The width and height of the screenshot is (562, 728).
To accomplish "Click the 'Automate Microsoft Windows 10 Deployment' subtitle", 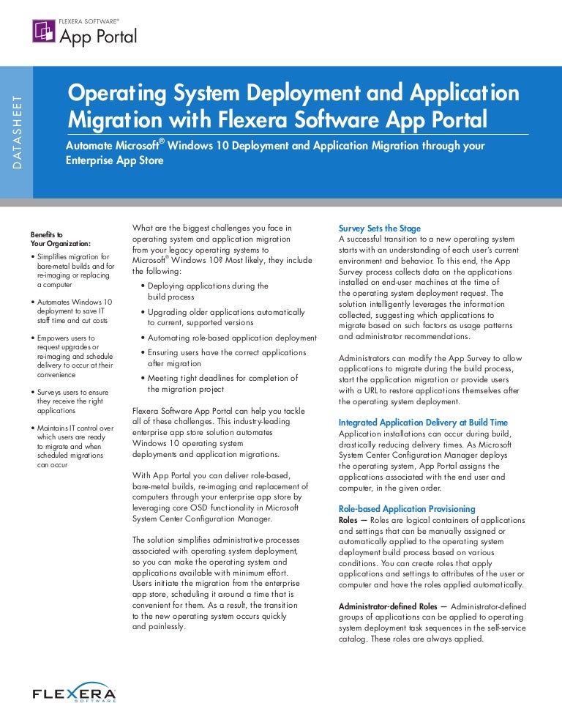I will pos(275,152).
